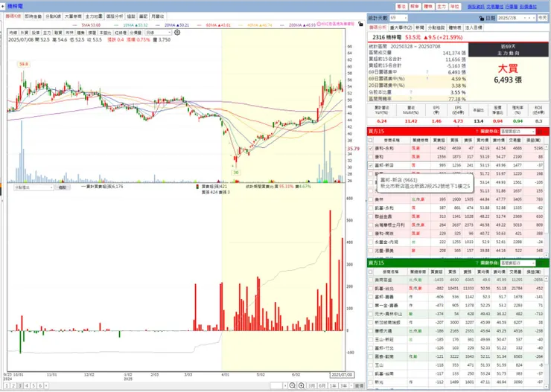Toggle the 富邦-新店 broker checkbox
551x392 pixels.
tap(370, 165)
